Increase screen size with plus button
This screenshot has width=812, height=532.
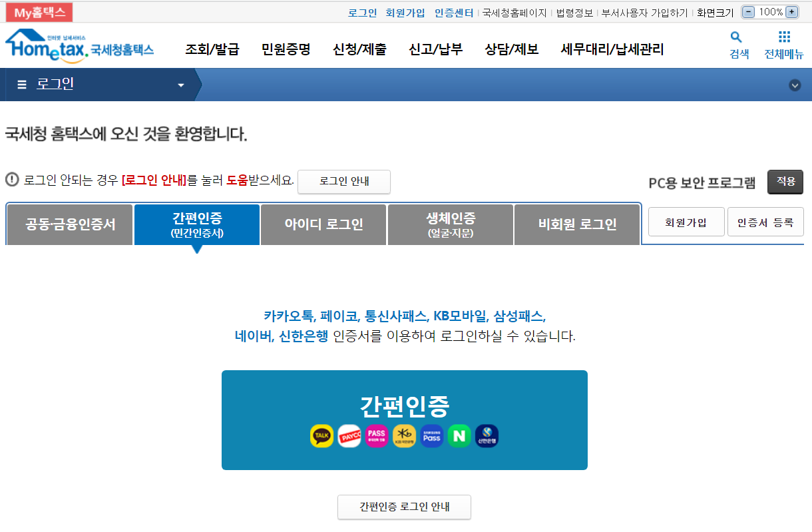coord(791,12)
